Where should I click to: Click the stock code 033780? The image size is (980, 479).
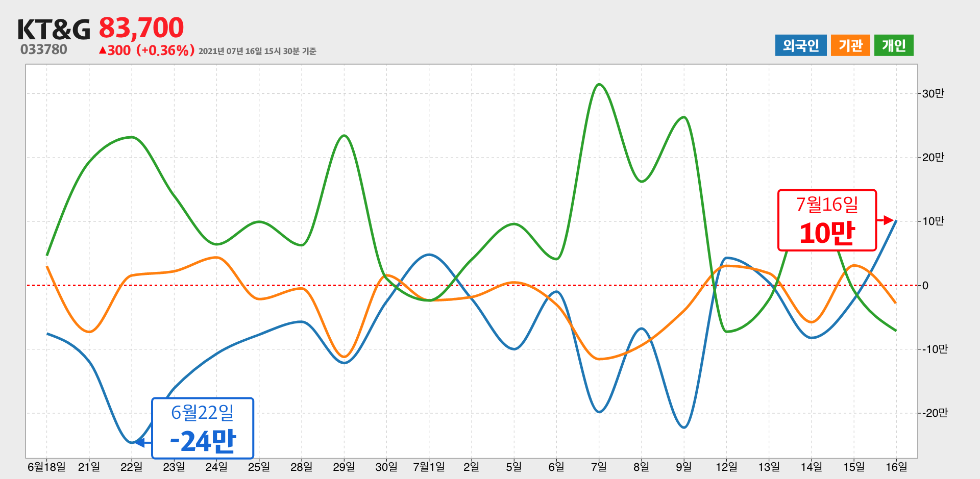(44, 49)
